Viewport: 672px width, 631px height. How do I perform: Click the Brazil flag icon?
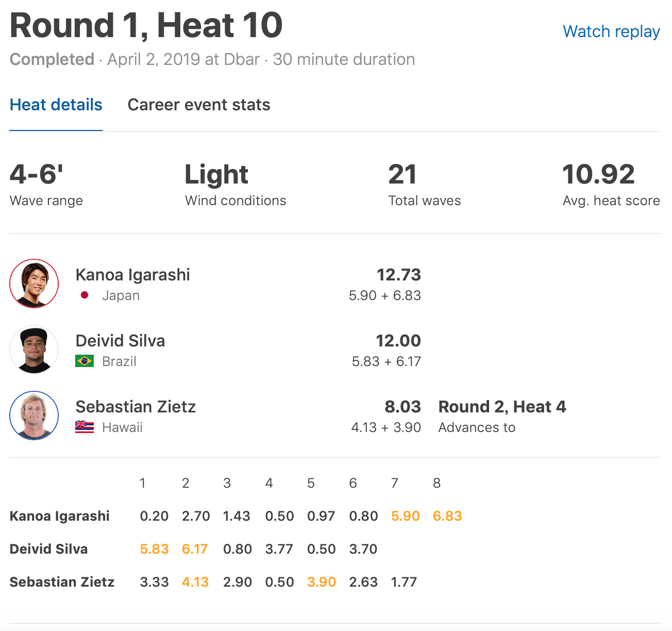[85, 361]
